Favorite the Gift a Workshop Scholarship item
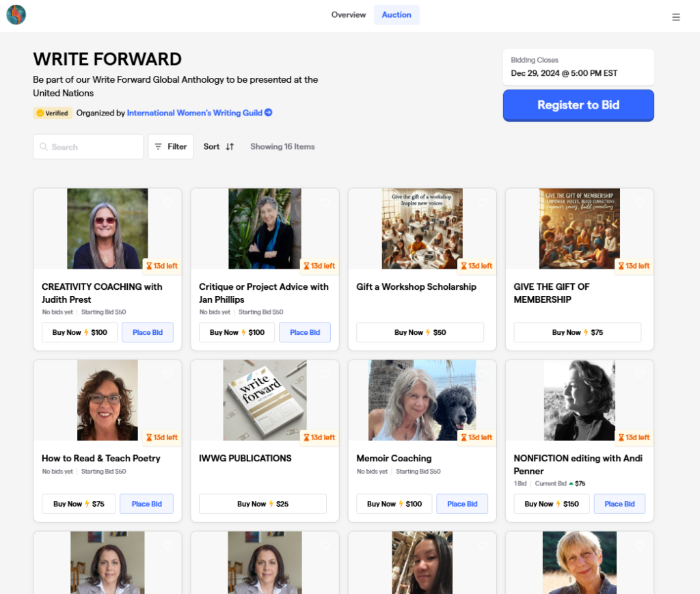The width and height of the screenshot is (700, 594). pyautogui.click(x=483, y=202)
